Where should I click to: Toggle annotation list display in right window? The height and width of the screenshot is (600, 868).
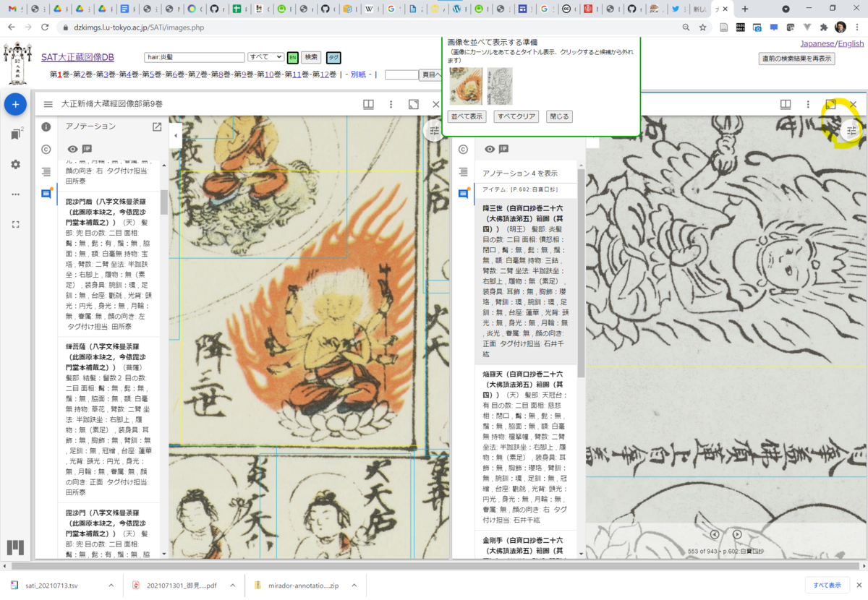click(x=504, y=149)
